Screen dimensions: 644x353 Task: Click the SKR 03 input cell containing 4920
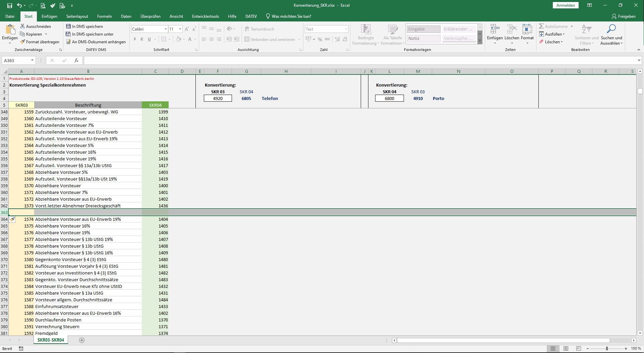pyautogui.click(x=218, y=98)
